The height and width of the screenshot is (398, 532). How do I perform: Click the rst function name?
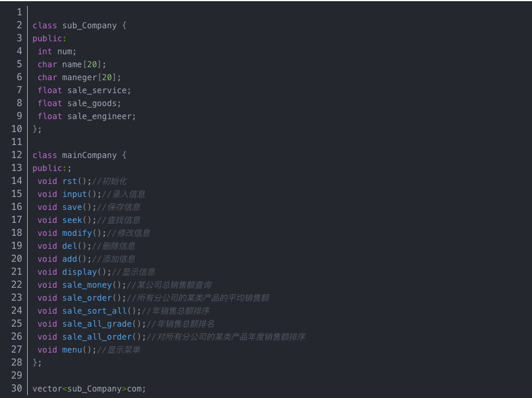point(70,181)
